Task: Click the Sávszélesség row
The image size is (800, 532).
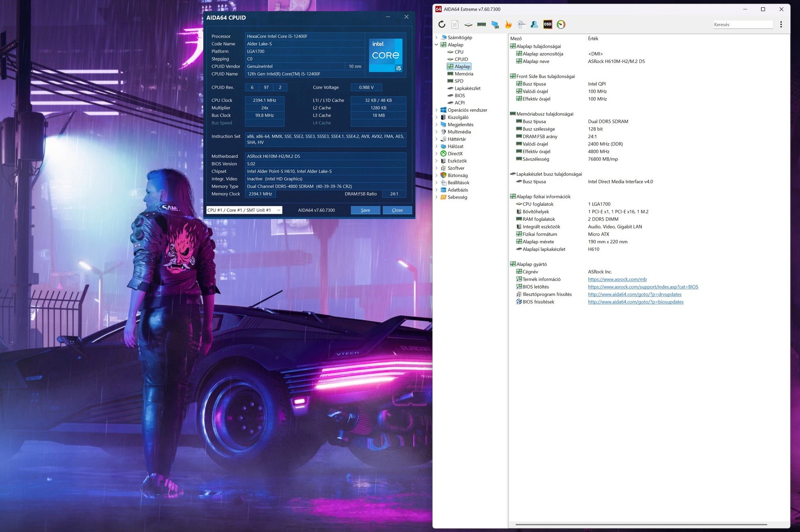Action: pos(649,159)
